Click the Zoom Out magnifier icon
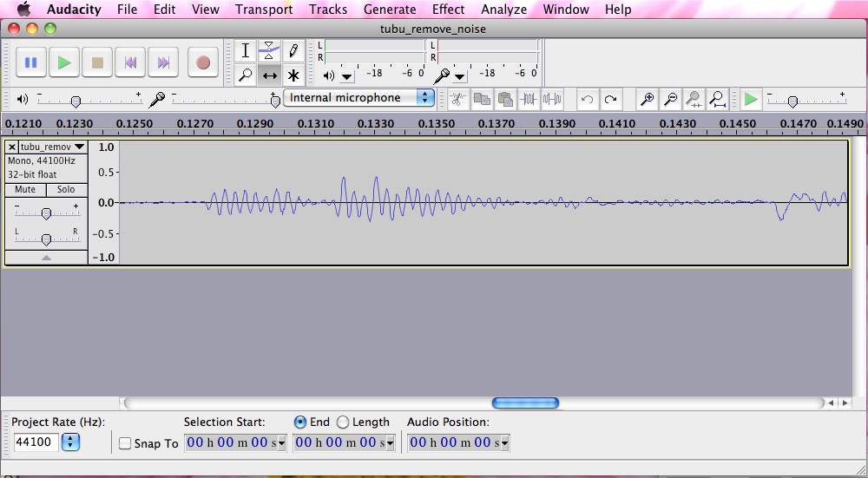868x478 pixels. (x=670, y=99)
